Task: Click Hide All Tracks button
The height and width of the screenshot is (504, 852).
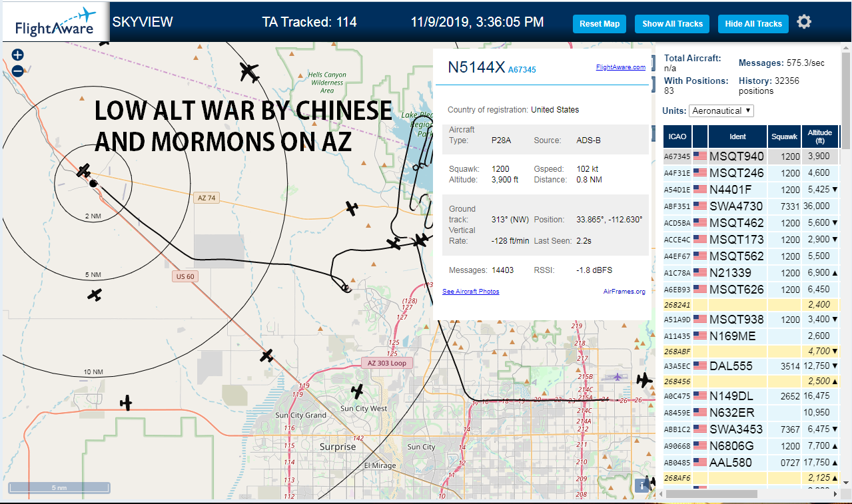Action: [x=753, y=24]
